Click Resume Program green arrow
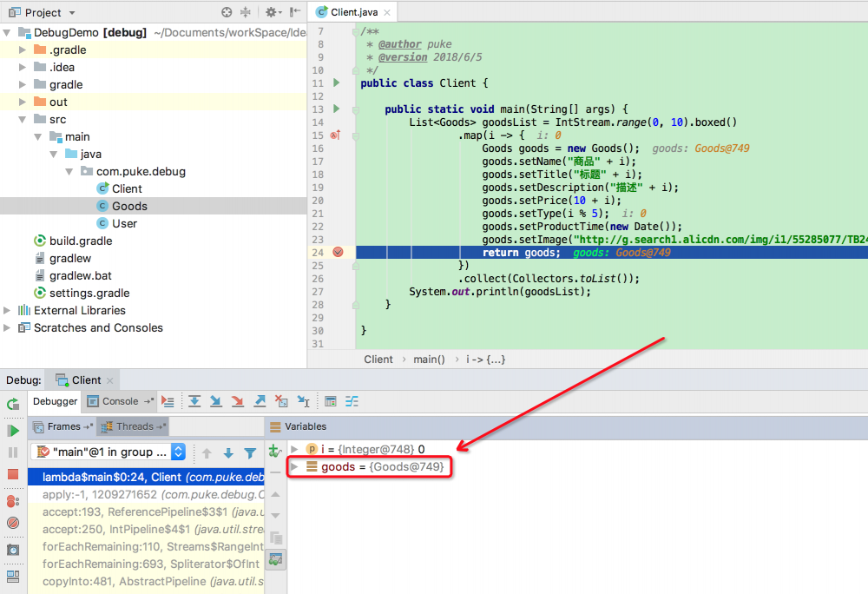The image size is (868, 594). click(13, 431)
